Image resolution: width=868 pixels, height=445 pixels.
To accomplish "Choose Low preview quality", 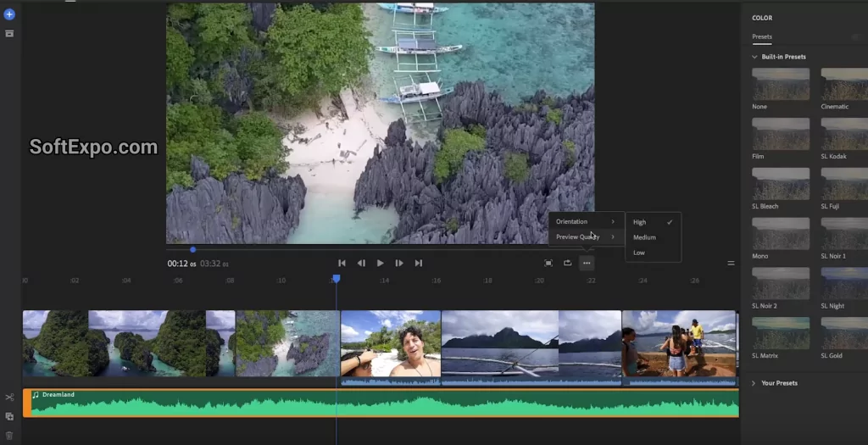I will pos(654,253).
